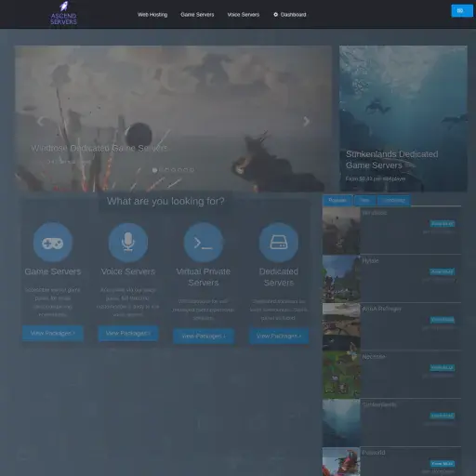Click the Palworld title text

pos(374,453)
